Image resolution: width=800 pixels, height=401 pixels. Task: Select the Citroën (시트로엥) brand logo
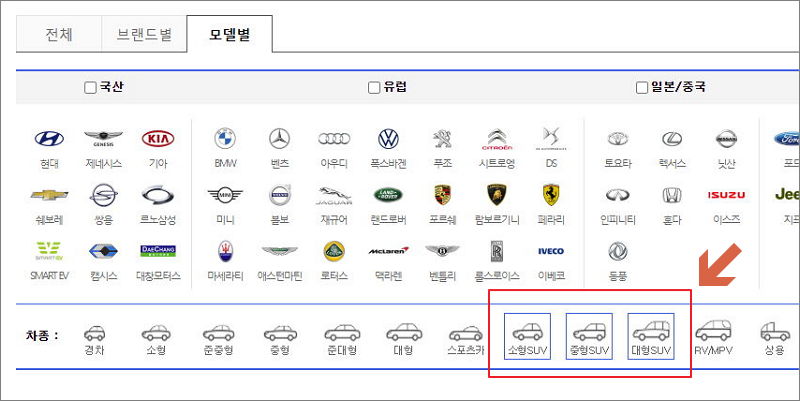point(497,139)
